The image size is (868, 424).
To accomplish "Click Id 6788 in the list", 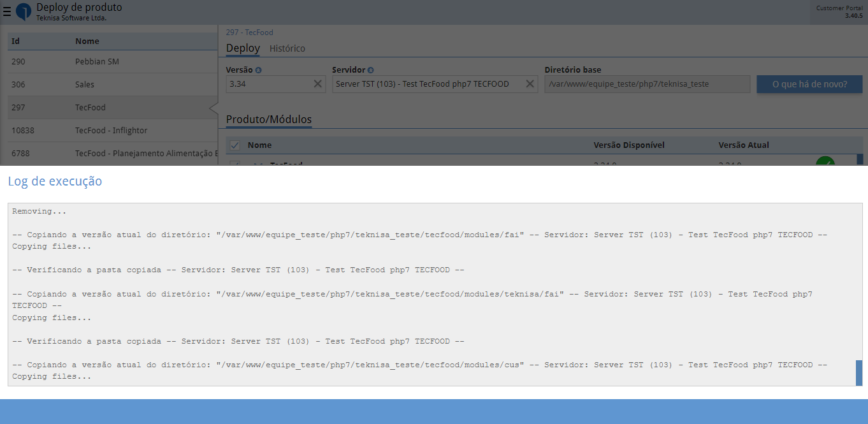I will pos(20,154).
